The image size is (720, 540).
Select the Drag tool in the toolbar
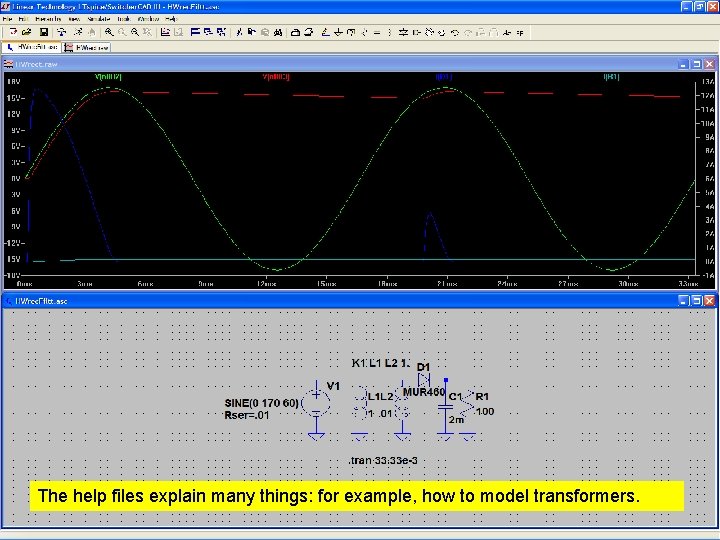tap(441, 32)
